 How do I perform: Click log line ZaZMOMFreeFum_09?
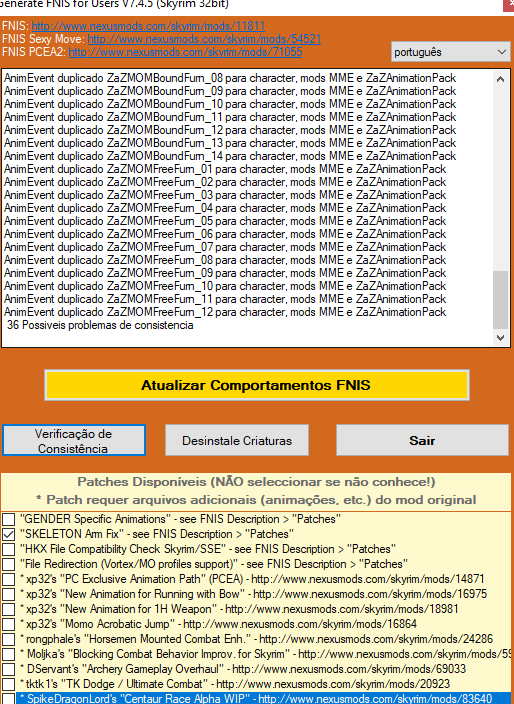tap(225, 273)
